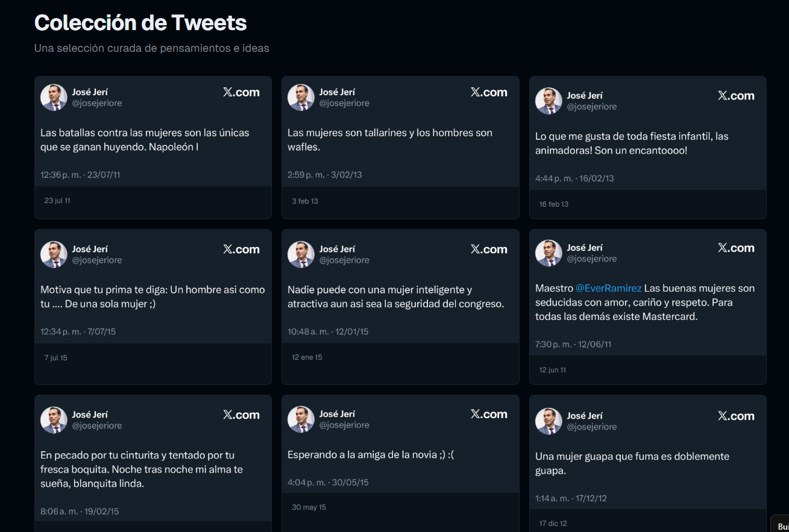Image resolution: width=789 pixels, height=532 pixels.
Task: Open profile avatar on the fiesta infantil tweet
Action: coord(549,101)
